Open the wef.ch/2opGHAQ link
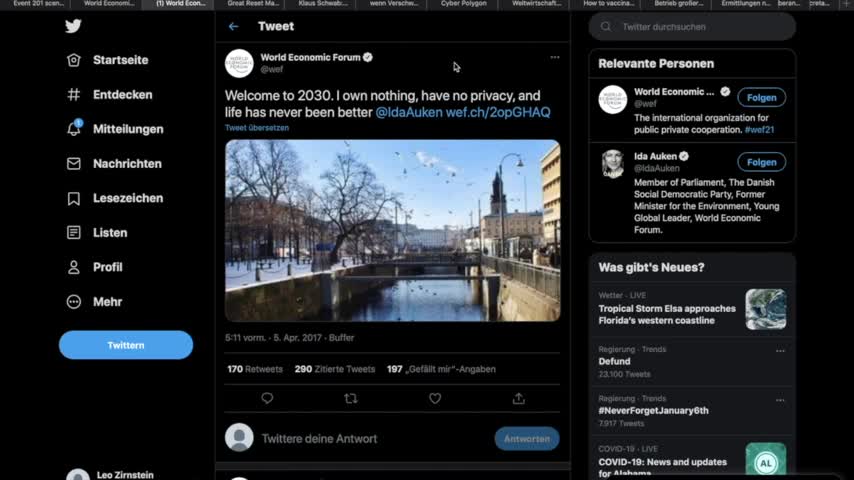This screenshot has width=854, height=480. [498, 112]
